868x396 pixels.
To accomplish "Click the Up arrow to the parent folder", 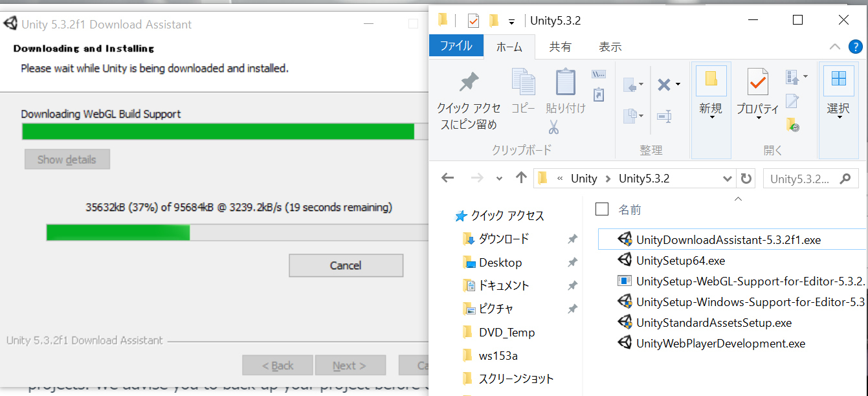I will (521, 178).
